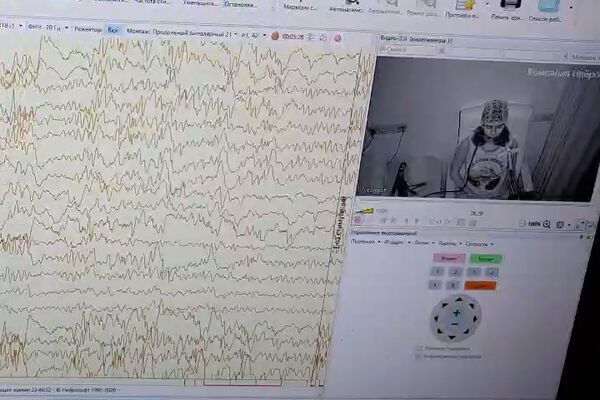Select camera preset button 5

435,285
